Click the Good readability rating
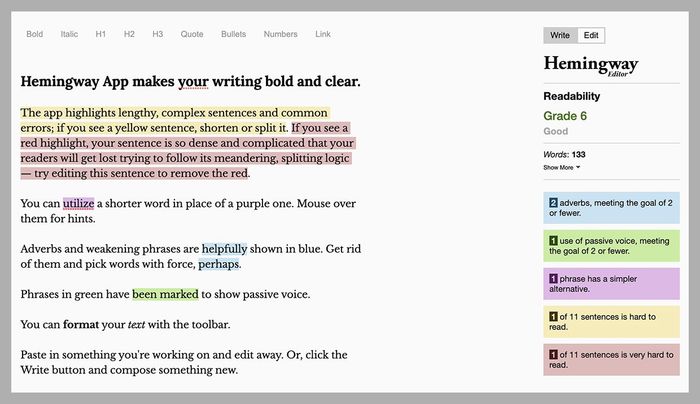The width and height of the screenshot is (700, 404). pos(555,131)
